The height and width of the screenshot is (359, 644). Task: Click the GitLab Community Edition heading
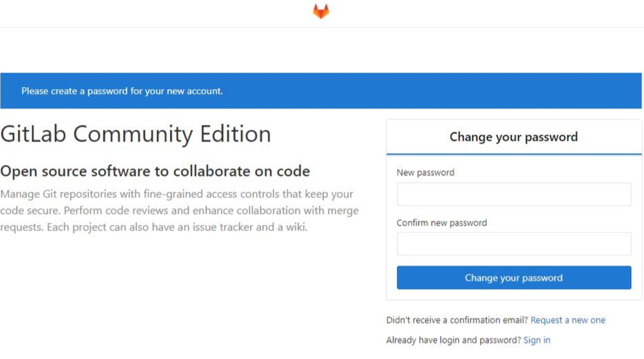tap(136, 134)
